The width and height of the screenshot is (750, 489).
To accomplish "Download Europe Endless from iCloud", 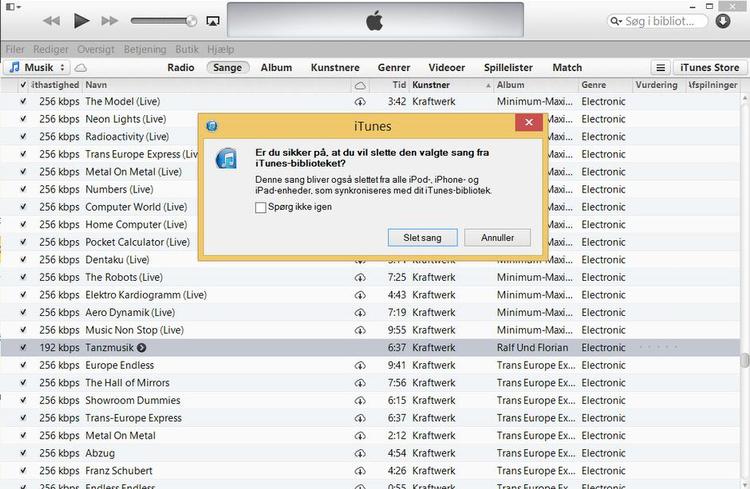I will (x=360, y=366).
